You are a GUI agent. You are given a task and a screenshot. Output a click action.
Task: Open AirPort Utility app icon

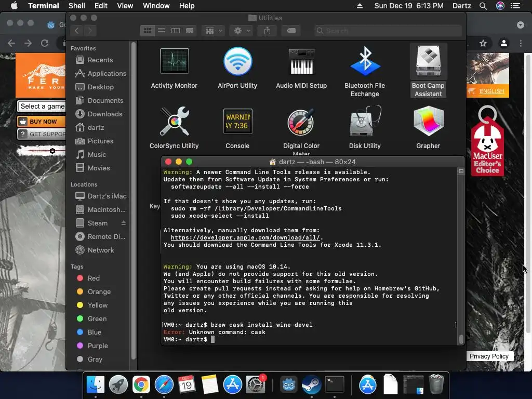click(237, 61)
